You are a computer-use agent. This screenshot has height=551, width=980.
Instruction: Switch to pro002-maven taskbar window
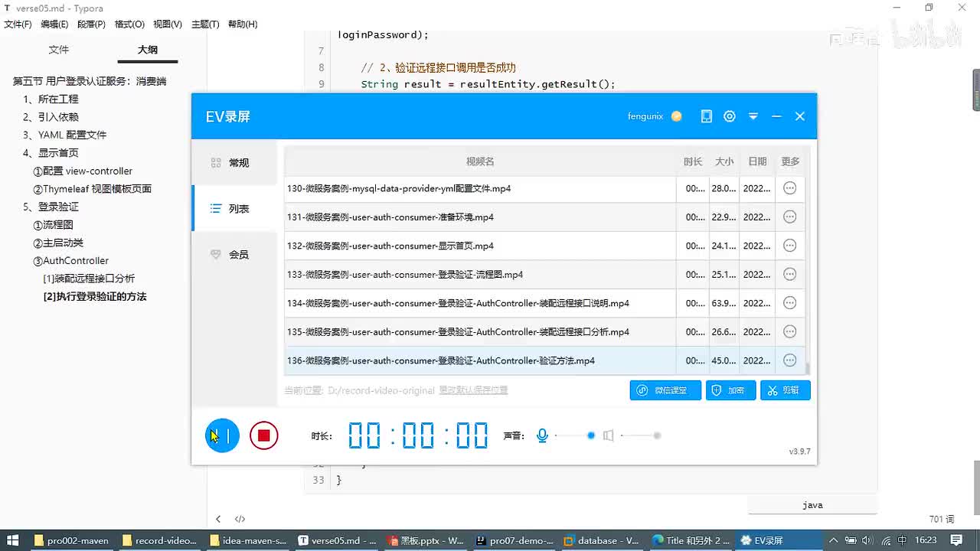[x=72, y=540]
